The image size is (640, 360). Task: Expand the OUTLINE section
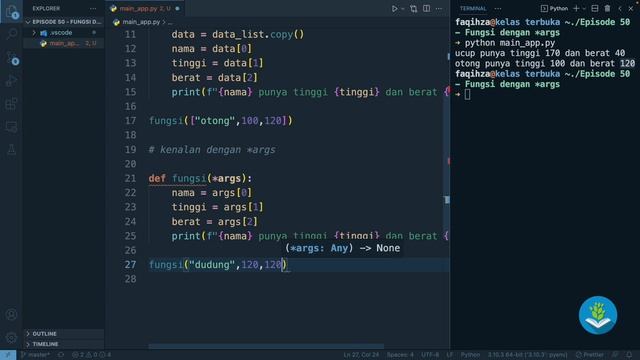(64, 334)
